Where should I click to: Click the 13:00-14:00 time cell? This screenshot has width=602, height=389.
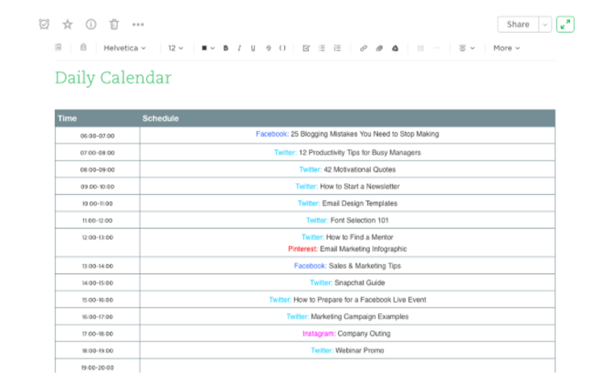click(98, 266)
